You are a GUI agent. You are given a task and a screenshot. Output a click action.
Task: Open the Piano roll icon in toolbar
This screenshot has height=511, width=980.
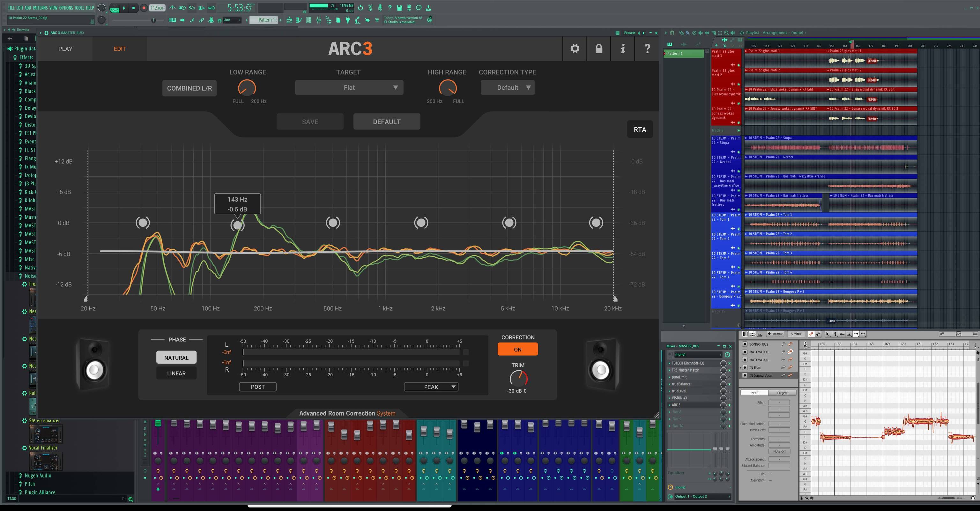[299, 20]
